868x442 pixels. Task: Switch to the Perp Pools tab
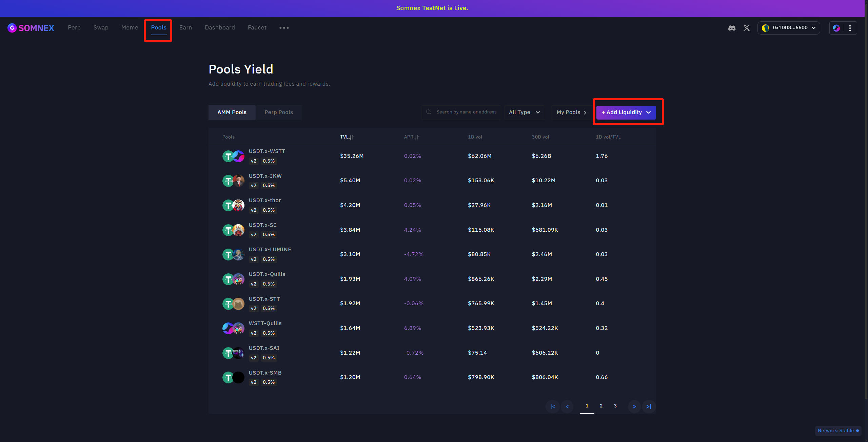279,112
